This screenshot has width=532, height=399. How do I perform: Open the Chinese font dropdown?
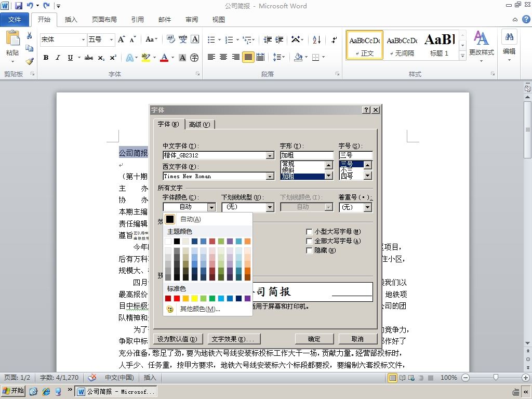tap(270, 155)
